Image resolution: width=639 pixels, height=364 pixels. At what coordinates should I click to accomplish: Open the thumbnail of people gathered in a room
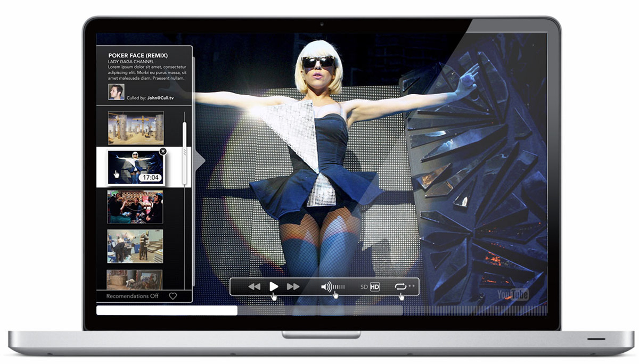(135, 206)
